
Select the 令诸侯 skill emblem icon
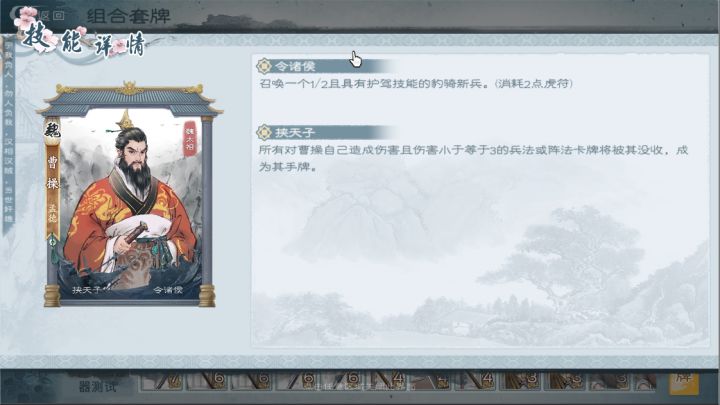click(x=264, y=66)
